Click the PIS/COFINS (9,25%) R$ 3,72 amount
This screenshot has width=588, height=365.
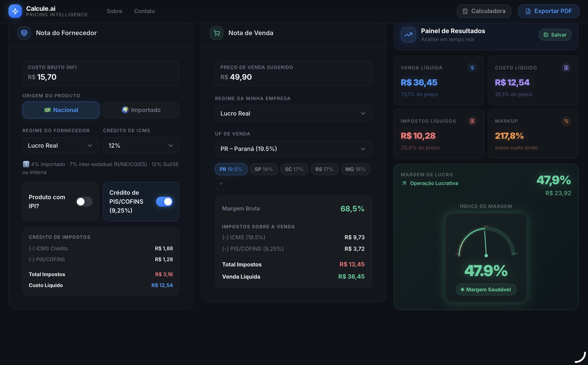(x=355, y=249)
